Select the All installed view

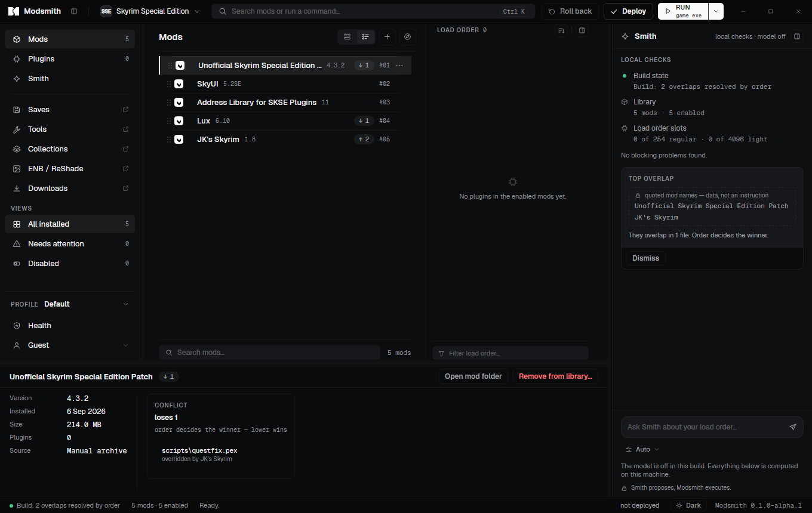70,224
